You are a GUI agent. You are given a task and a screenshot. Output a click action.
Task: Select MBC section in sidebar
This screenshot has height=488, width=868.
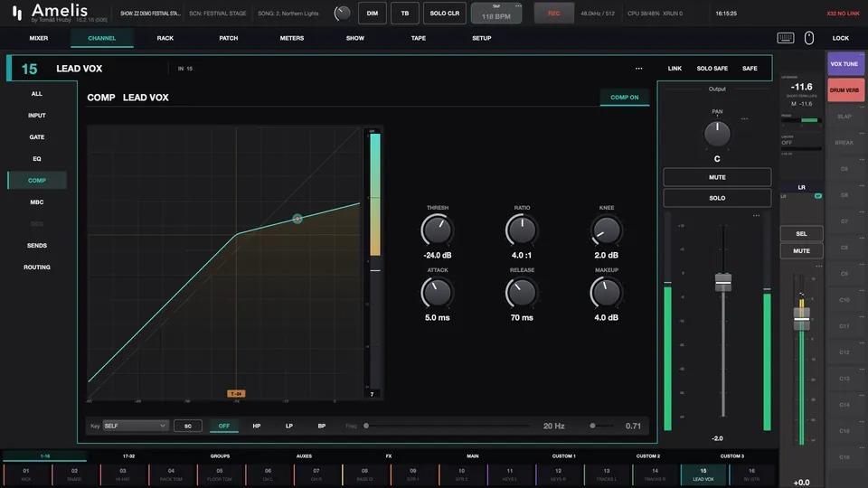point(36,202)
